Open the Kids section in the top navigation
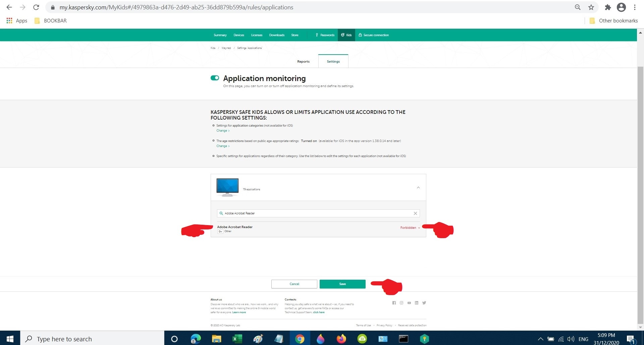The image size is (644, 345). coord(346,35)
